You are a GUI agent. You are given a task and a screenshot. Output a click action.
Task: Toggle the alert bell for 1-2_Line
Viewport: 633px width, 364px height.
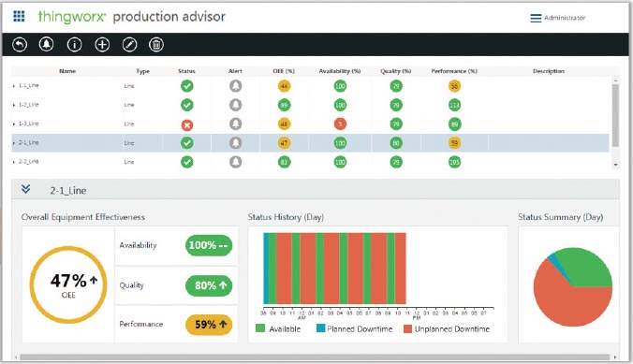tap(236, 105)
